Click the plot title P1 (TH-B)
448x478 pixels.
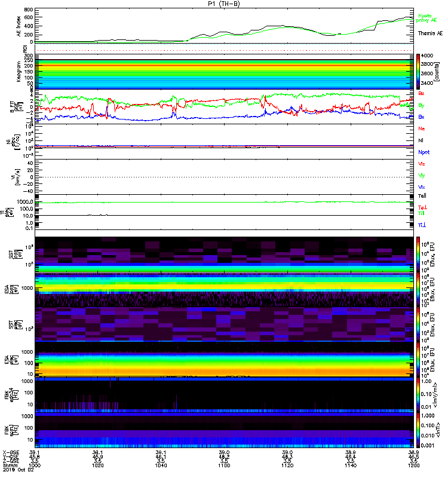(x=223, y=4)
